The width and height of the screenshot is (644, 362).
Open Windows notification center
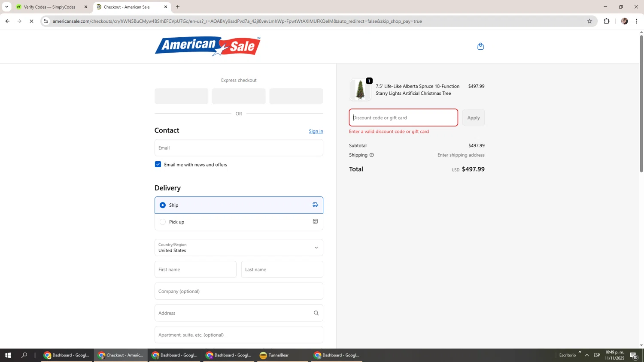[634, 355]
